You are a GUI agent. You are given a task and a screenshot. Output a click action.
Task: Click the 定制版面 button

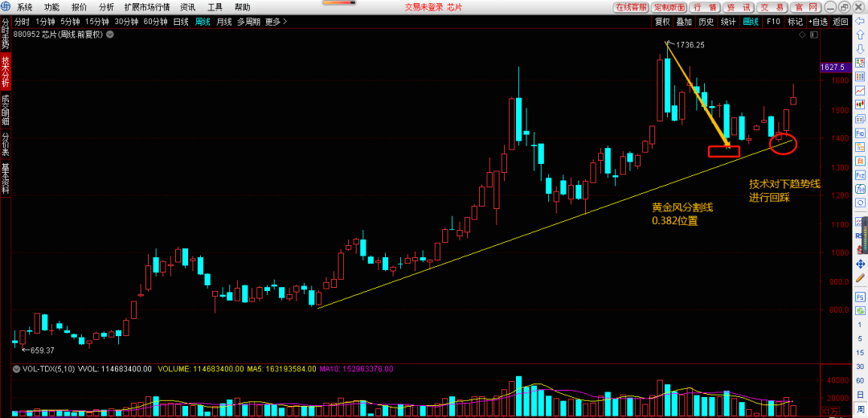click(x=669, y=7)
